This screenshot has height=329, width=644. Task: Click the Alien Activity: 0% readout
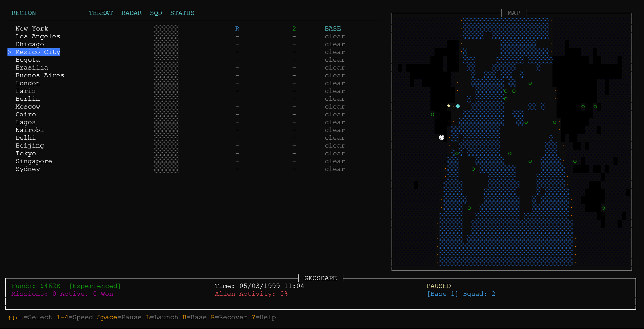[251, 294]
